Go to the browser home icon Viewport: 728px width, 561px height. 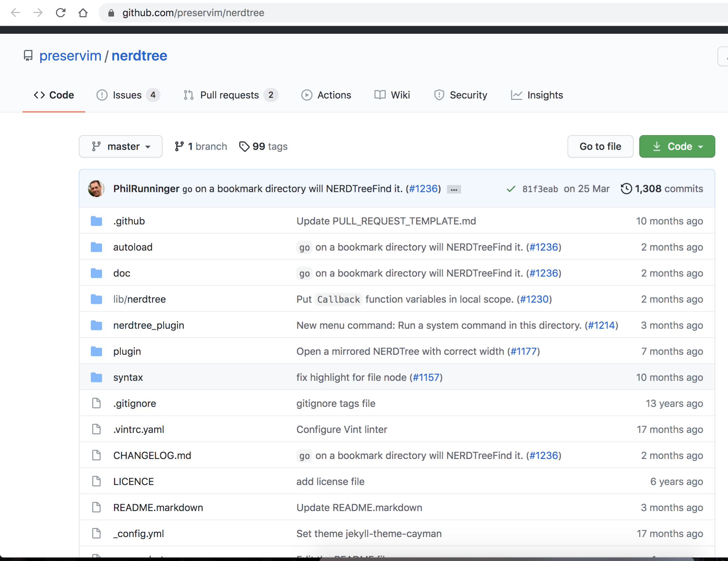point(83,13)
